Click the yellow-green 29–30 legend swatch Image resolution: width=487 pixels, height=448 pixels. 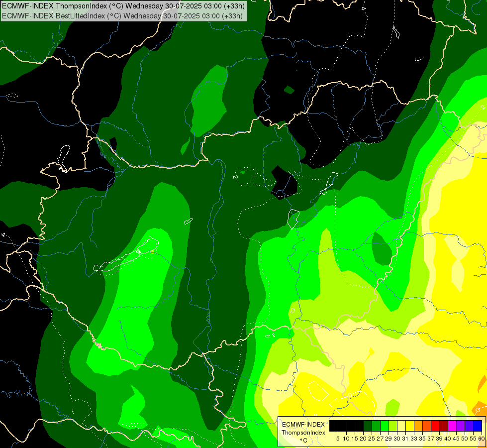tap(393, 426)
